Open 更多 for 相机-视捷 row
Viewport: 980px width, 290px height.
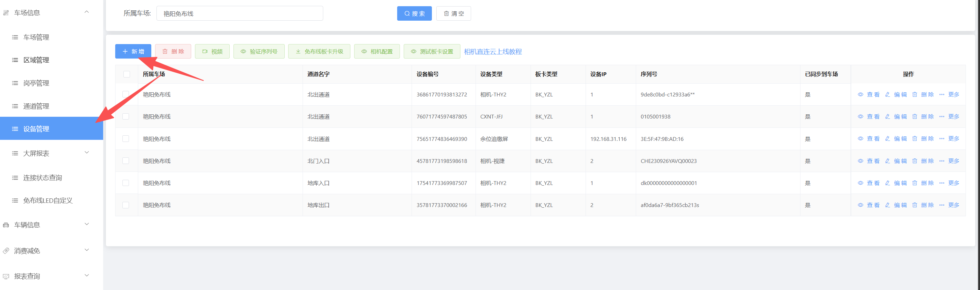[x=949, y=161]
